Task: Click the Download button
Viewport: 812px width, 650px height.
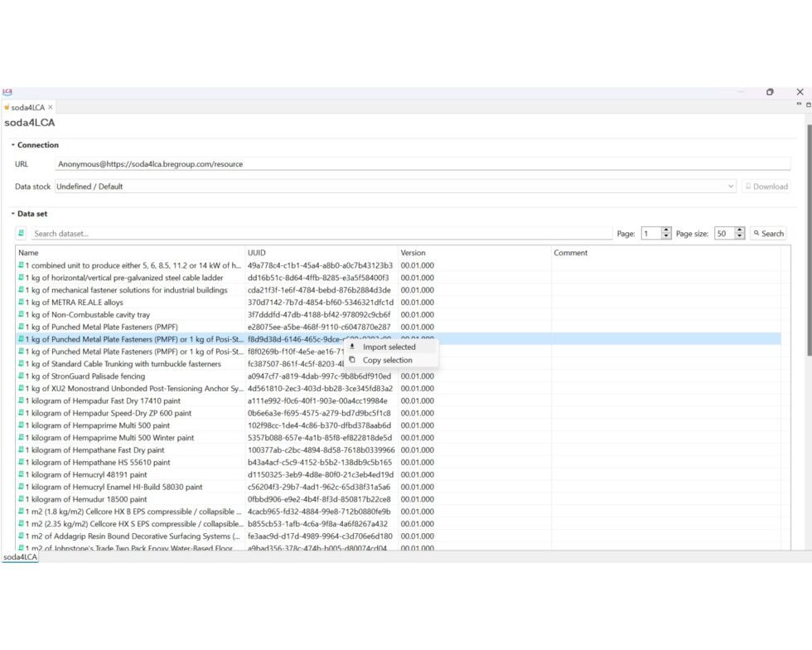Action: pos(766,187)
